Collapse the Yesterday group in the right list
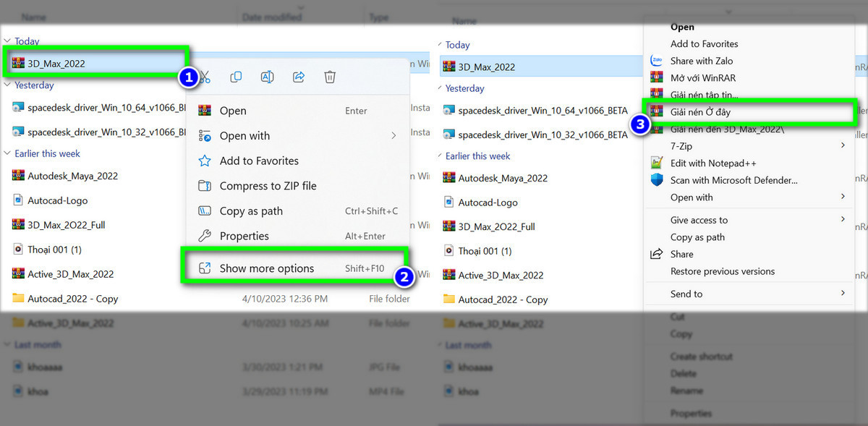The height and width of the screenshot is (426, 868). coord(438,88)
